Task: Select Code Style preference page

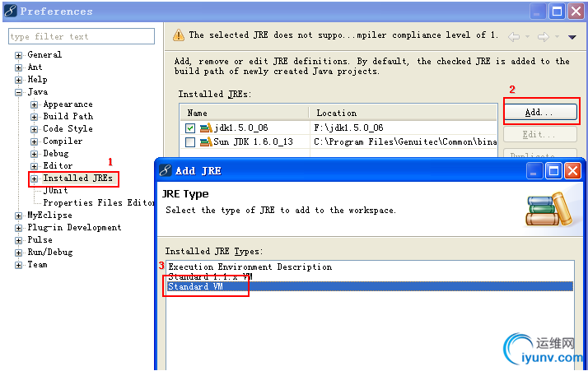Action: click(x=68, y=128)
